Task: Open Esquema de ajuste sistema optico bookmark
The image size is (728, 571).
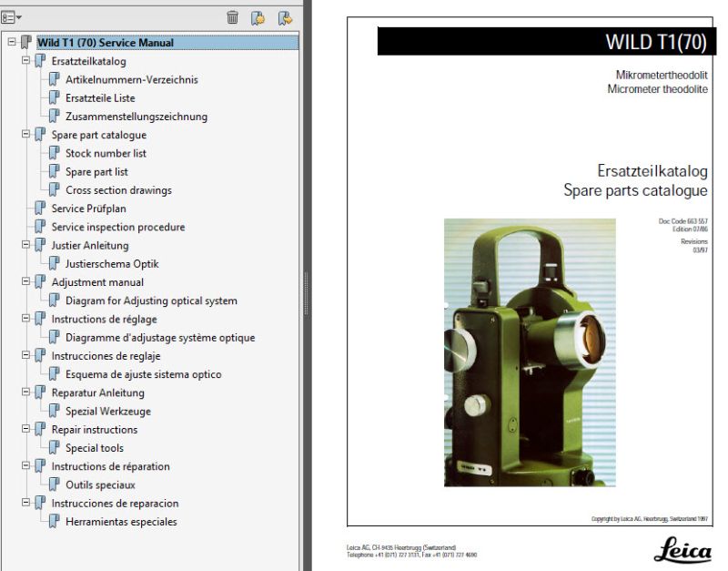Action: click(x=144, y=374)
